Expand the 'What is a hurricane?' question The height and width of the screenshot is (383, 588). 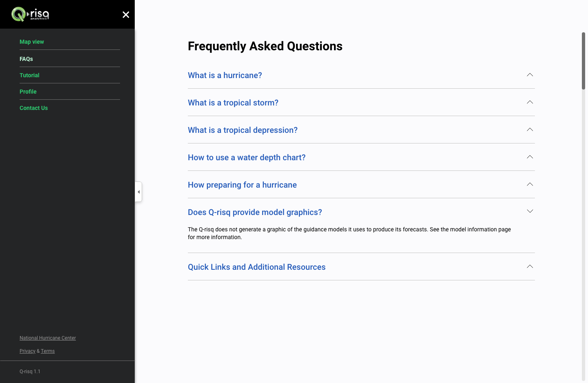pos(225,75)
